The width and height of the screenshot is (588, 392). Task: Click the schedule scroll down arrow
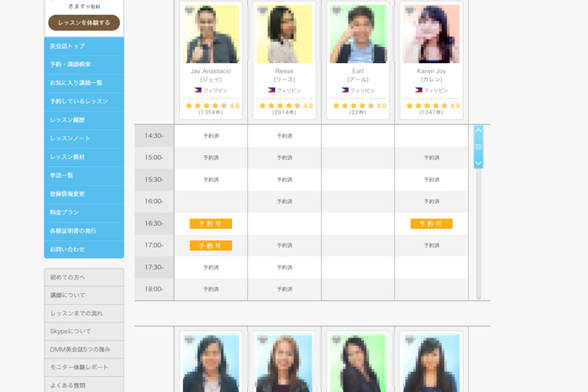[479, 163]
